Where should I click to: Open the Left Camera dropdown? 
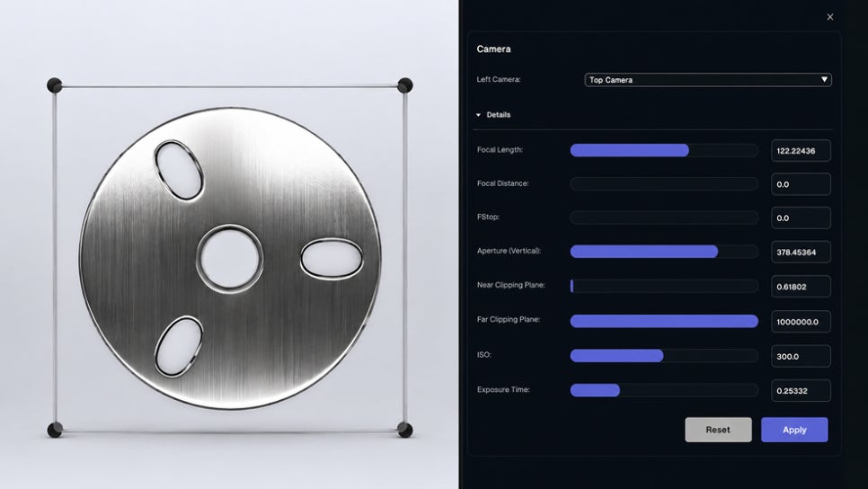click(708, 80)
